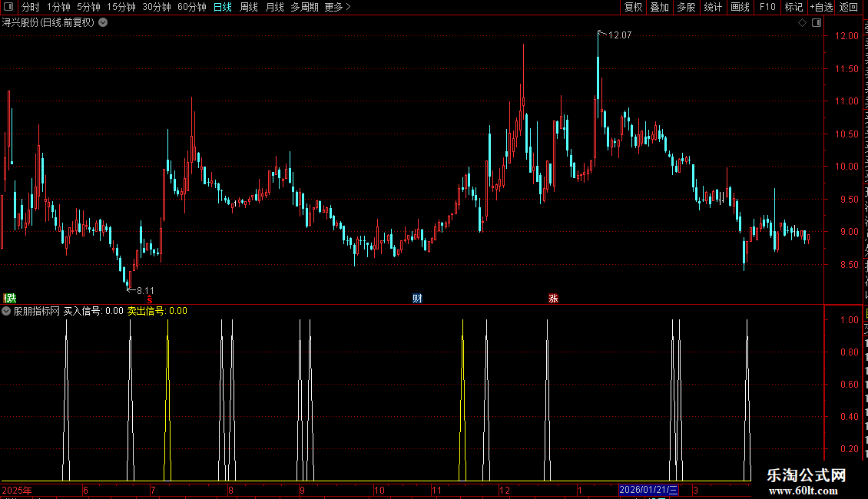The height and width of the screenshot is (499, 868).
Task: Click the 股朋指标网 indicator name
Action: point(37,311)
